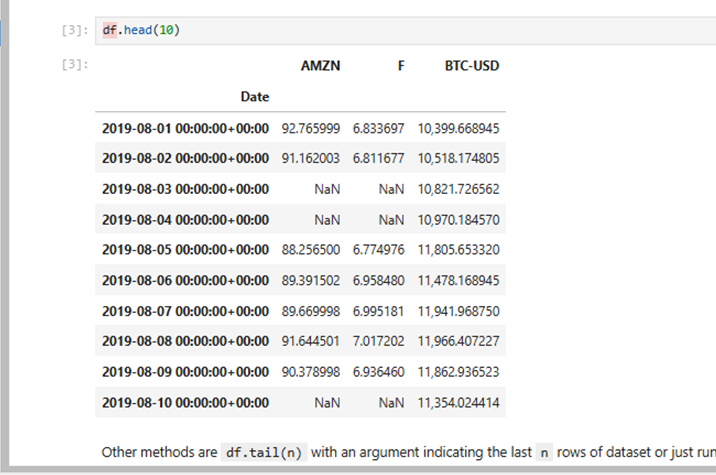Click the inline code n in the paragraph
This screenshot has height=475, width=716.
click(544, 452)
